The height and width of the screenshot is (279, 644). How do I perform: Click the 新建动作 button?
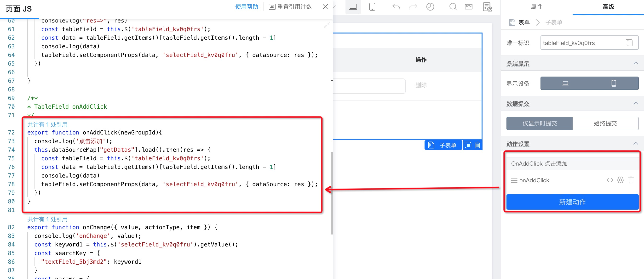(x=572, y=202)
